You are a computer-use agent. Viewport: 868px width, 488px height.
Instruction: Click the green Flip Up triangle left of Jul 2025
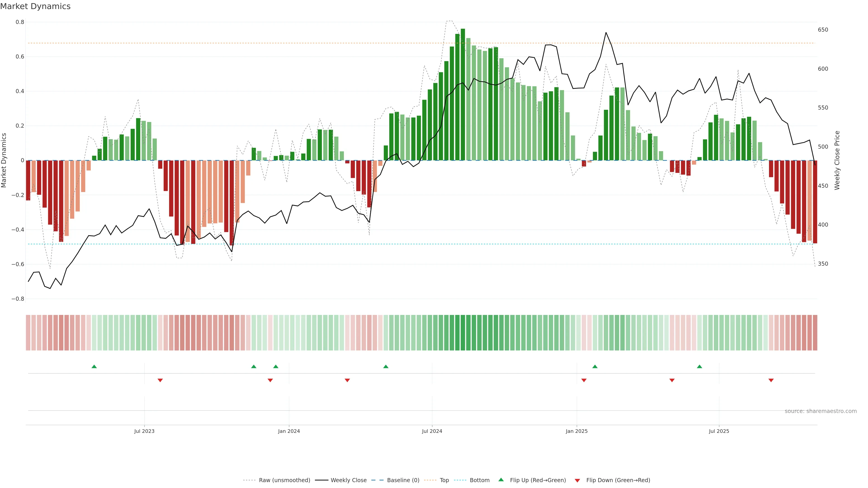[x=700, y=366]
